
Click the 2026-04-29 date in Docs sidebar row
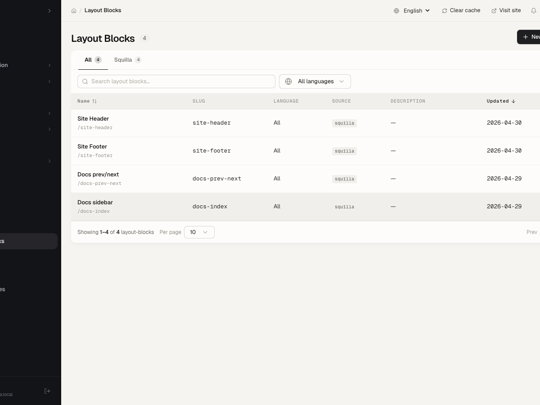coord(504,207)
